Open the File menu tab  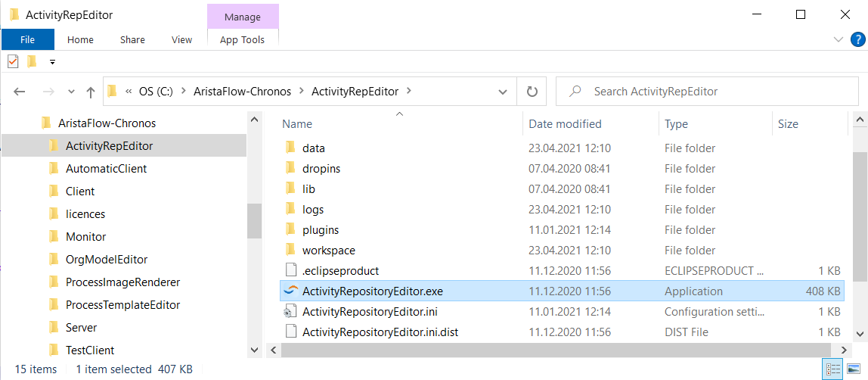click(x=27, y=39)
